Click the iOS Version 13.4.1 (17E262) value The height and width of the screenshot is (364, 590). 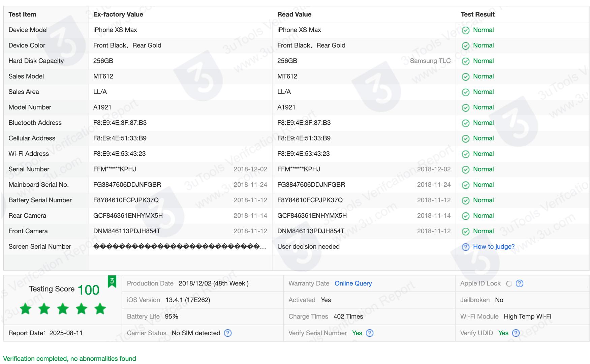click(188, 300)
